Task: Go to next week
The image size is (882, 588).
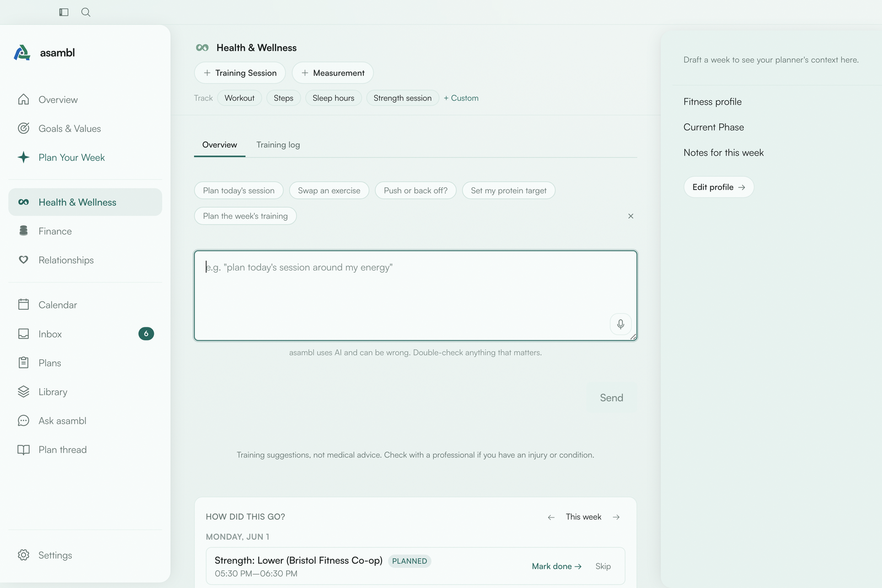Action: [616, 517]
